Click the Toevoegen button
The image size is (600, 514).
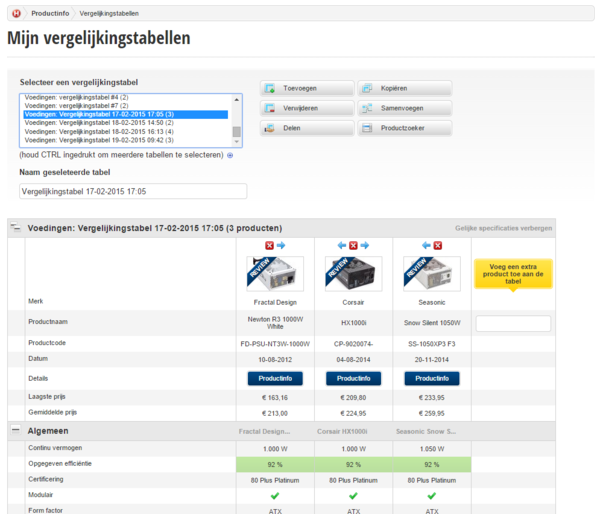[307, 88]
